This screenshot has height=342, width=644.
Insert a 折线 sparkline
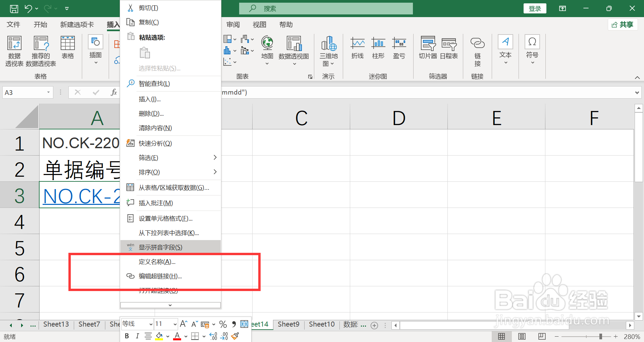(357, 47)
